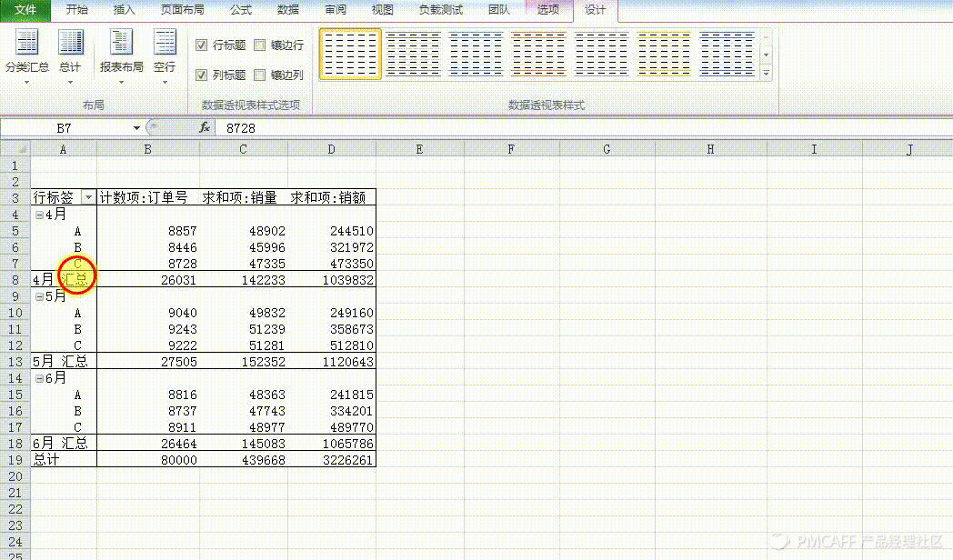Open the 文件 file menu
The width and height of the screenshot is (953, 560).
(x=25, y=10)
